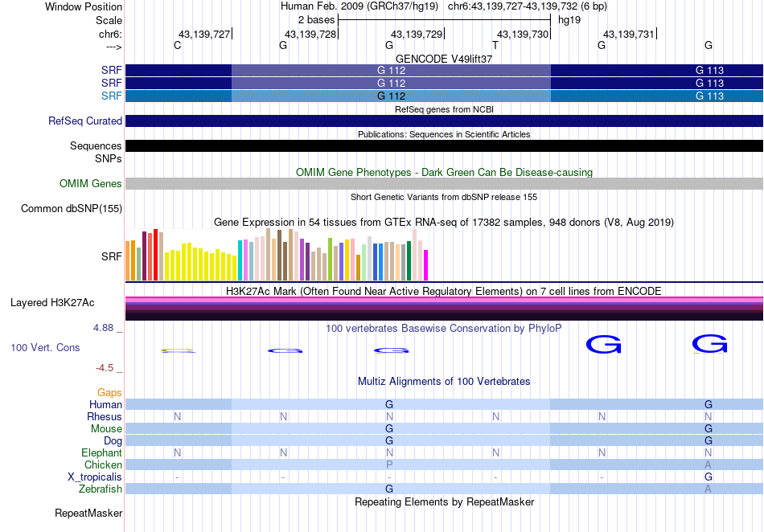
Task: Click the black Sequences track bar
Action: point(444,145)
